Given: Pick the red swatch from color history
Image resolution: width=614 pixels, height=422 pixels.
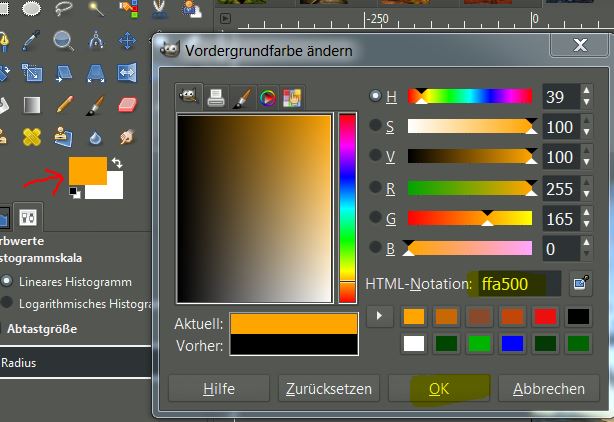Looking at the screenshot, I should (x=545, y=316).
